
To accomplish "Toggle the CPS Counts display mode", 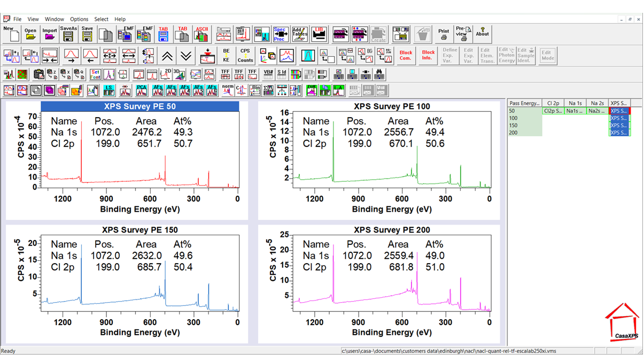I will [245, 55].
